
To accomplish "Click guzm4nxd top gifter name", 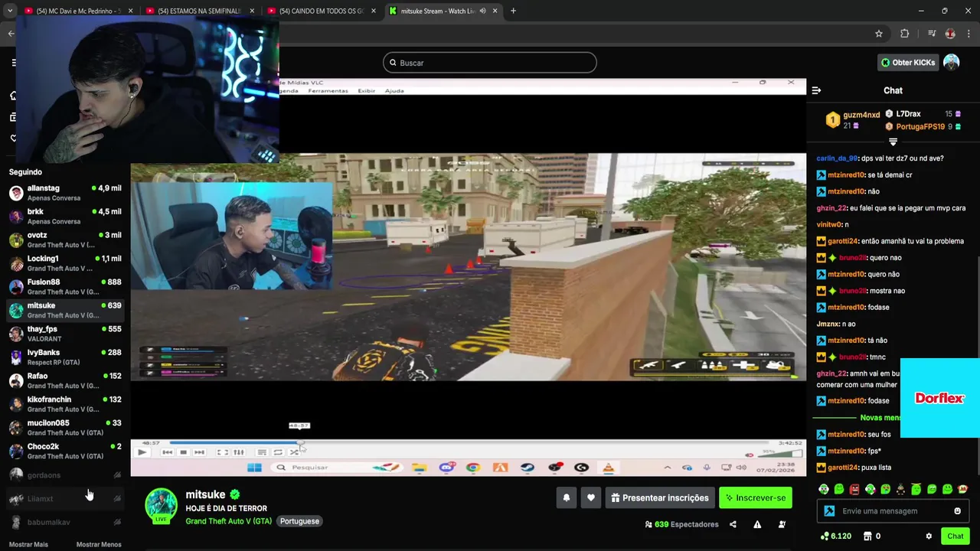I will point(861,115).
